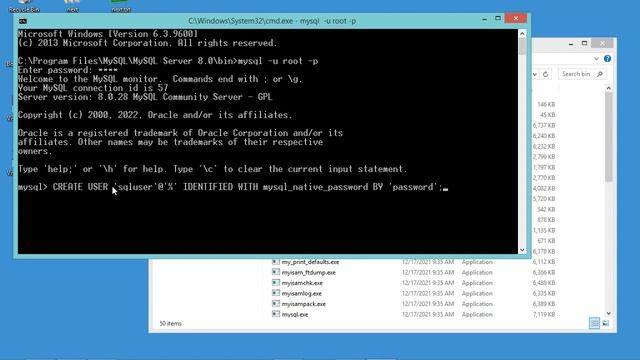Refresh the Explorer folder view

(x=545, y=74)
